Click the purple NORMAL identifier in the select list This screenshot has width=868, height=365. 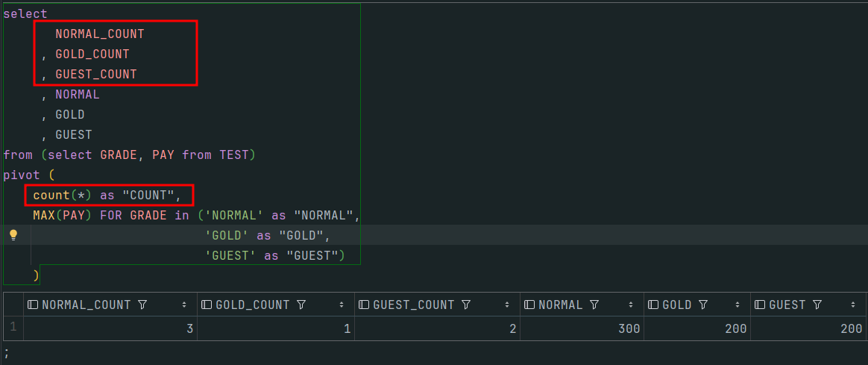tap(78, 94)
